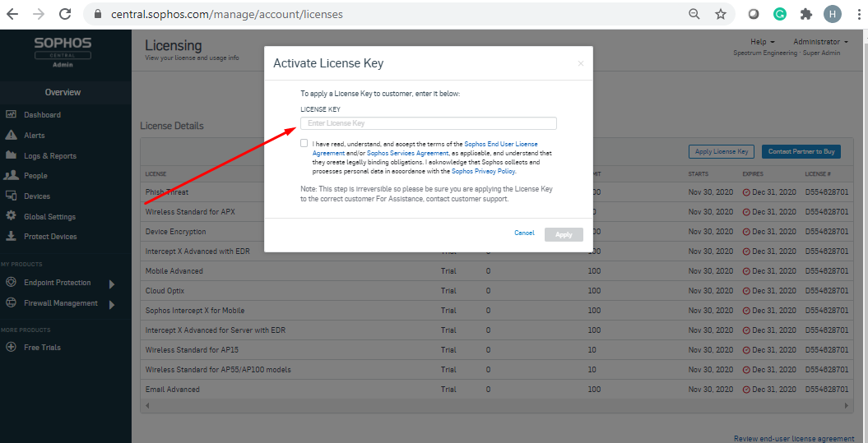Click the gray browser extension circle icon
Image resolution: width=868 pixels, height=443 pixels.
754,14
